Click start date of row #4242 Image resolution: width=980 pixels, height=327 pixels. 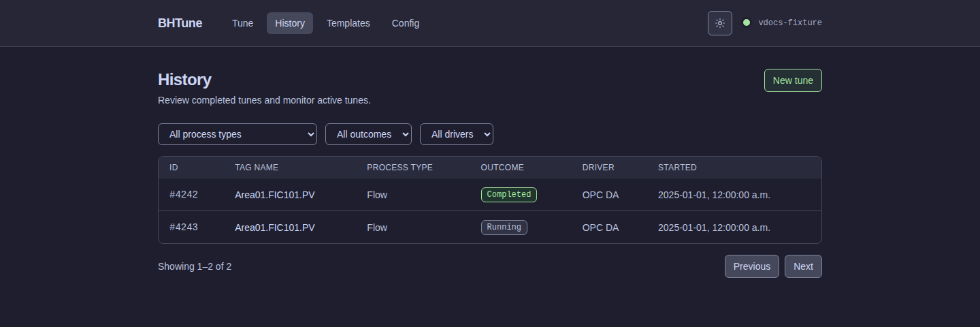click(x=714, y=195)
